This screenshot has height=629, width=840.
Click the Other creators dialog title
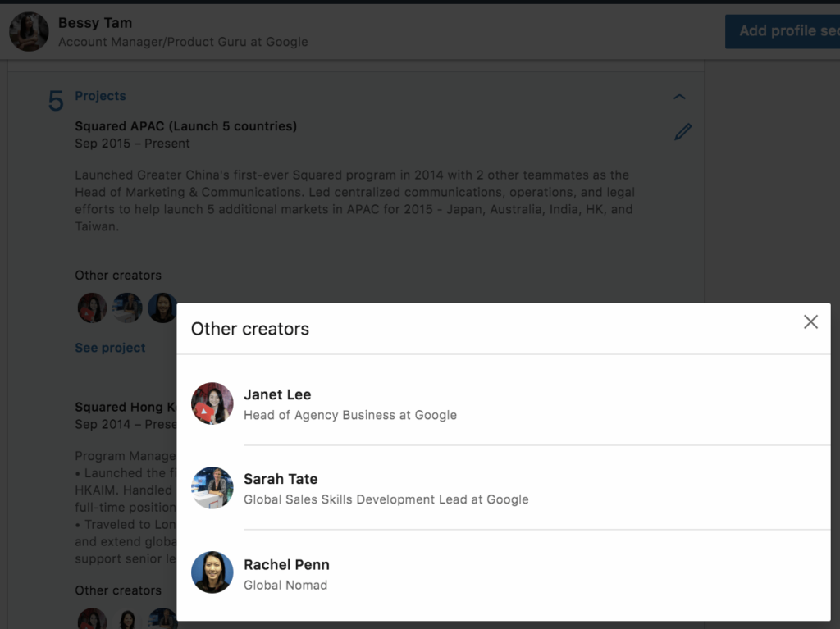pyautogui.click(x=249, y=328)
